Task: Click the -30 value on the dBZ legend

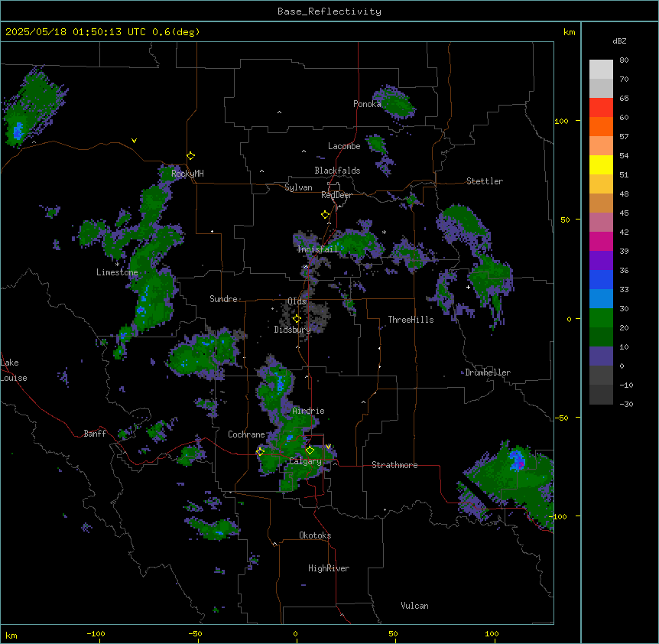Action: [626, 404]
